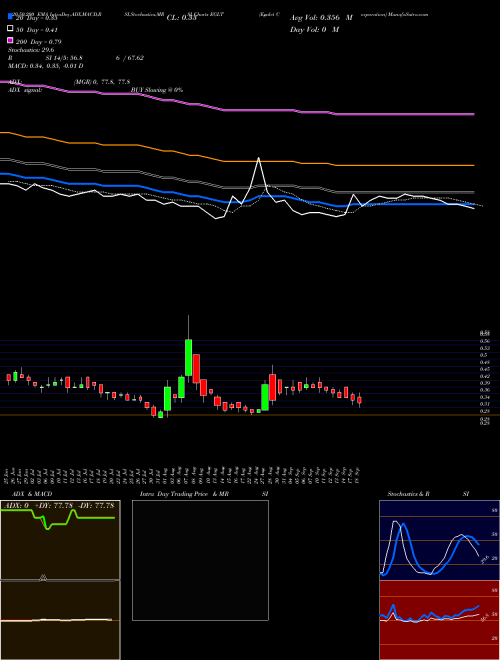500x660 pixels.
Task: Open the RSI red-background panel
Action: [439, 620]
